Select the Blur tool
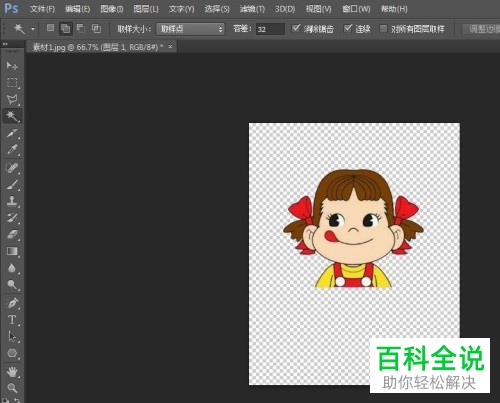Screen dimensions: 500x403 pyautogui.click(x=12, y=268)
